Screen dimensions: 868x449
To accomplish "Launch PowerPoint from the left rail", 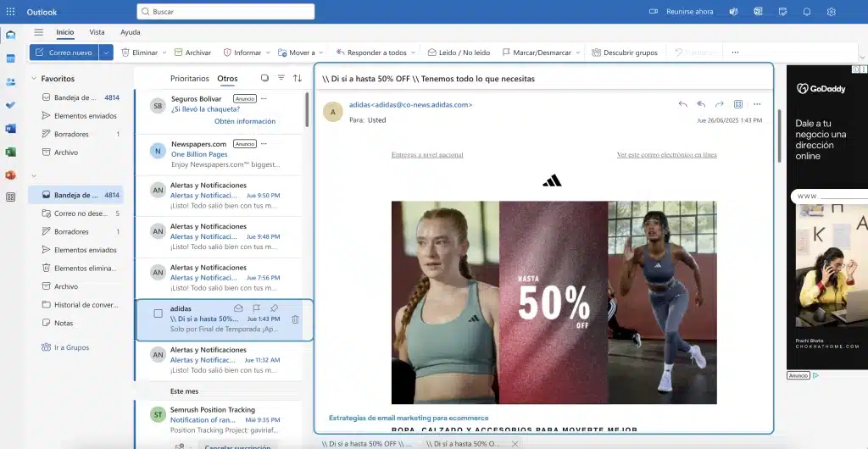I will [x=10, y=175].
